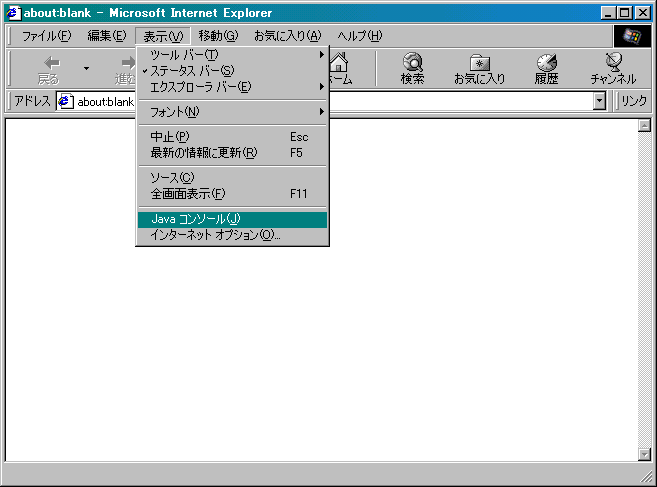
Task: Click the scrollbar down arrow
Action: pos(644,454)
